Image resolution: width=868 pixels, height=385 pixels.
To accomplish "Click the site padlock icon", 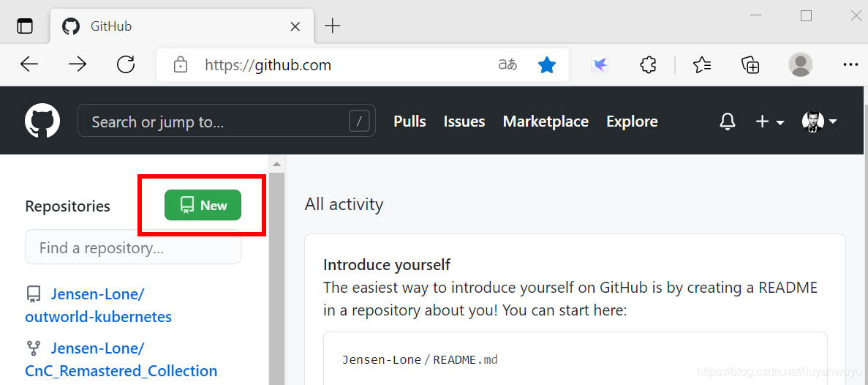I will pyautogui.click(x=180, y=65).
